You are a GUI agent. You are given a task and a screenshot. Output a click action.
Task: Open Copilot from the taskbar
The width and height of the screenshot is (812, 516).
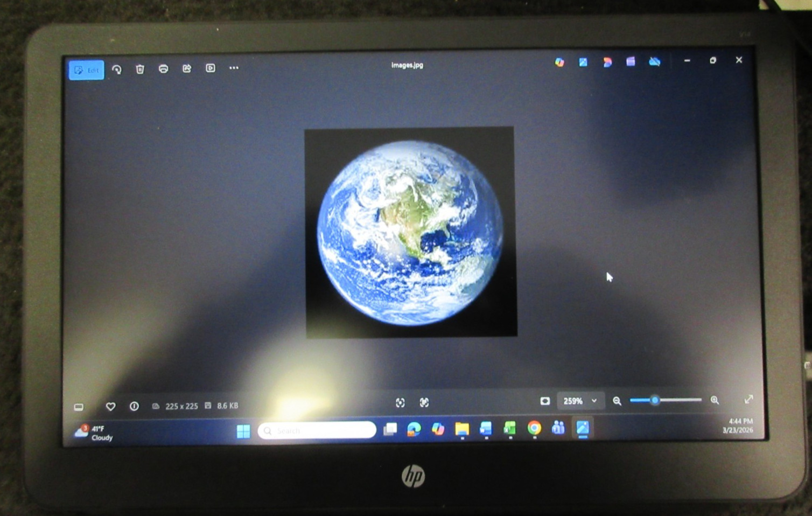point(438,429)
